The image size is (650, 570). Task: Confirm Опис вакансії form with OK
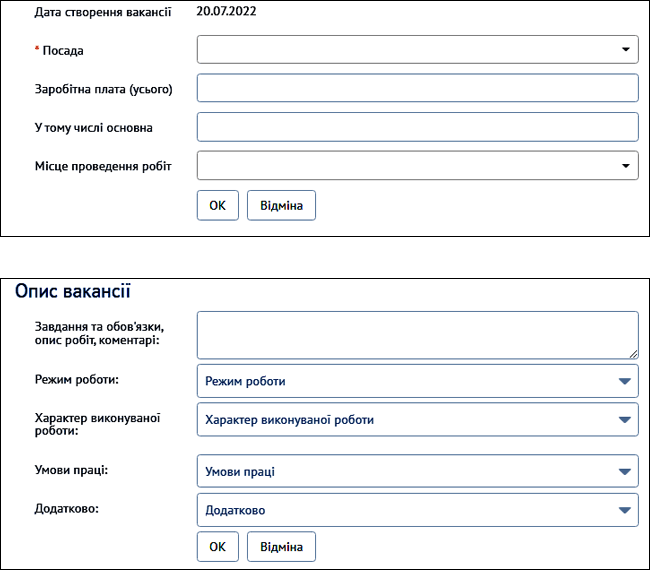[217, 547]
